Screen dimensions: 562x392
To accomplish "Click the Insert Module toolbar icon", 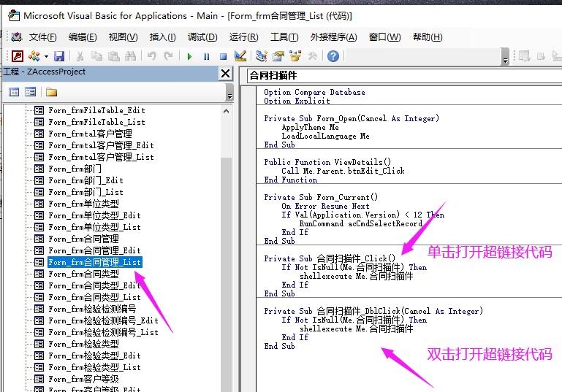I will 34,56.
